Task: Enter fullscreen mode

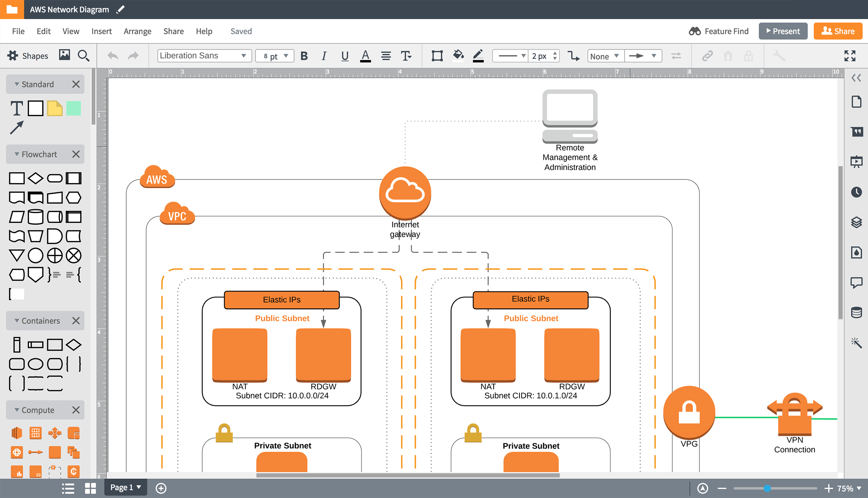Action: [850, 56]
